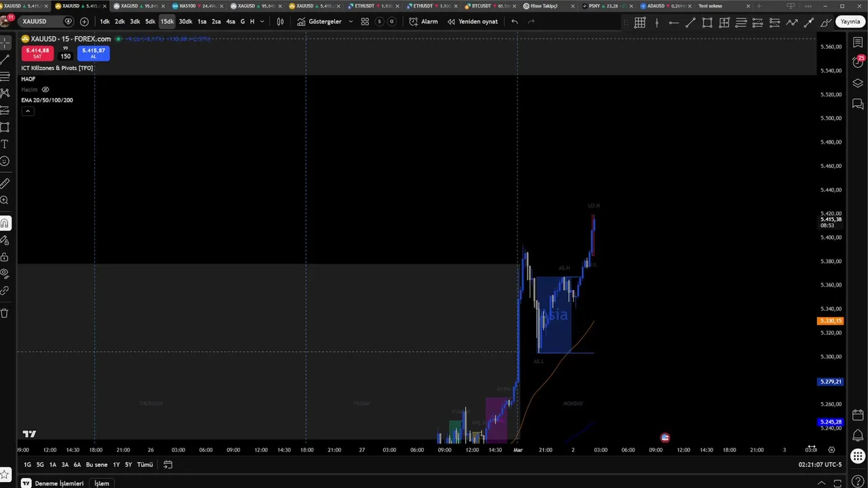The image size is (868, 488).
Task: Click the blue AL buy button
Action: (94, 53)
